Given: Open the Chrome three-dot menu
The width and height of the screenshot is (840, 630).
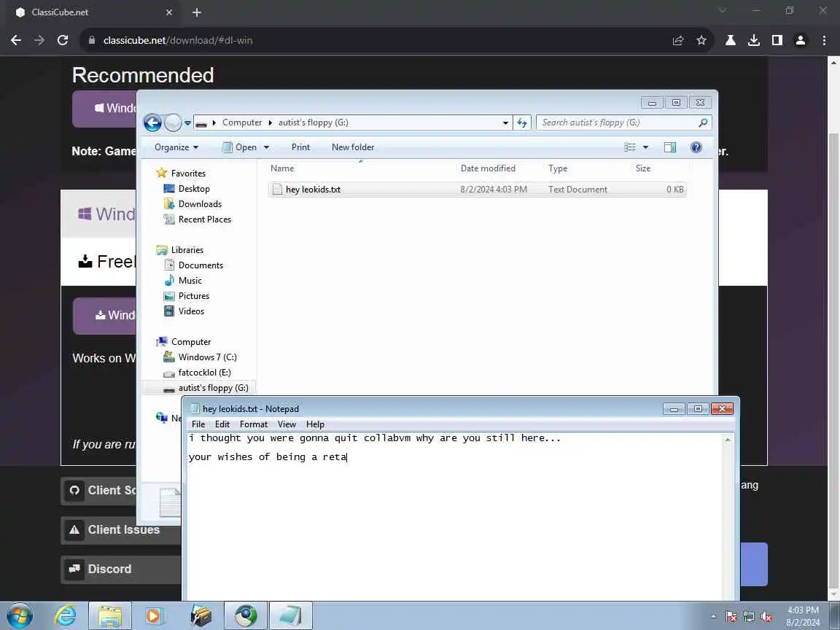Looking at the screenshot, I should (824, 40).
